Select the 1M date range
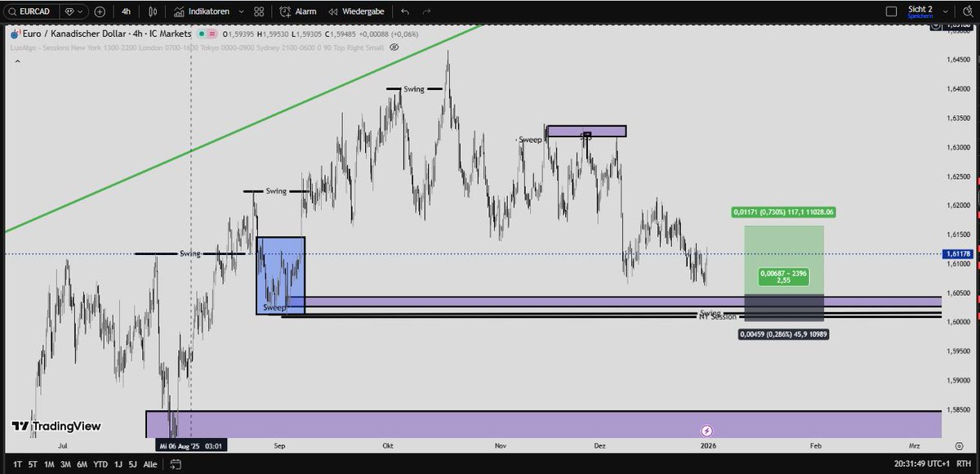 pos(49,464)
